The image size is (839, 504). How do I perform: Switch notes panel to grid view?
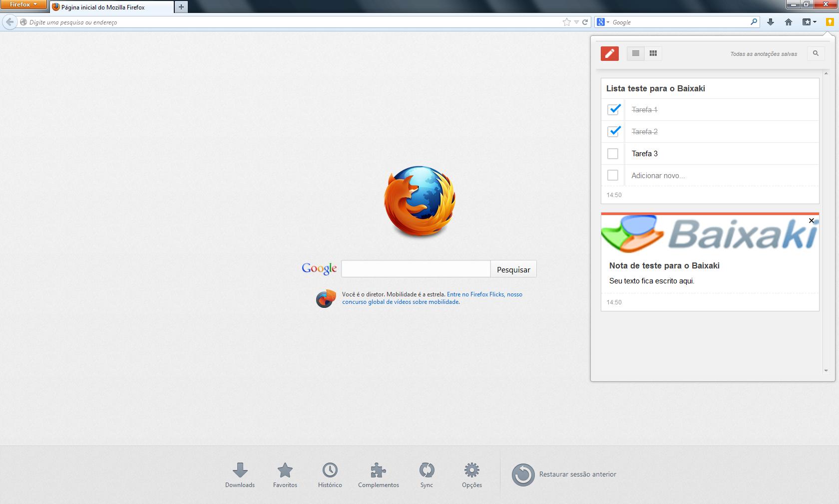tap(653, 53)
